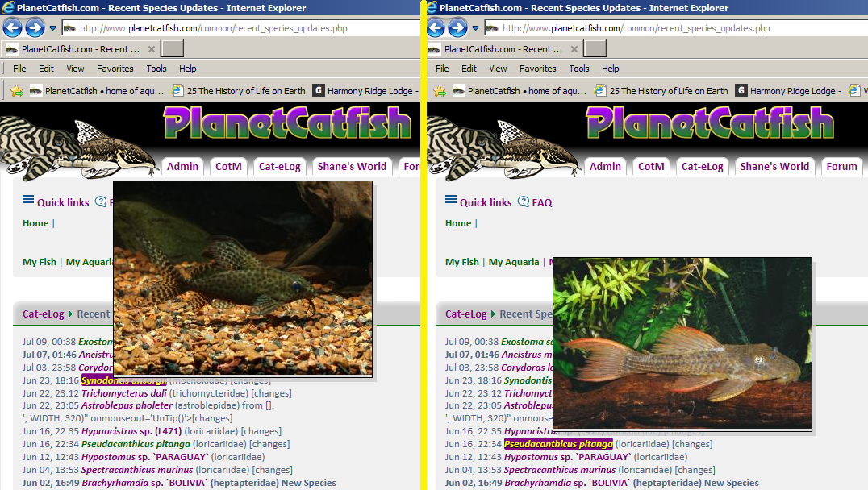Viewport: 868px width, 490px height.
Task: Open Quick links menu in right window
Action: [479, 201]
